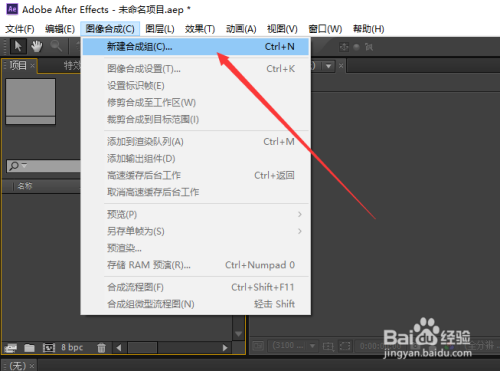Screen dimensions: 500x371
Task: Click the new folder icon in Project panel
Action: (29, 348)
